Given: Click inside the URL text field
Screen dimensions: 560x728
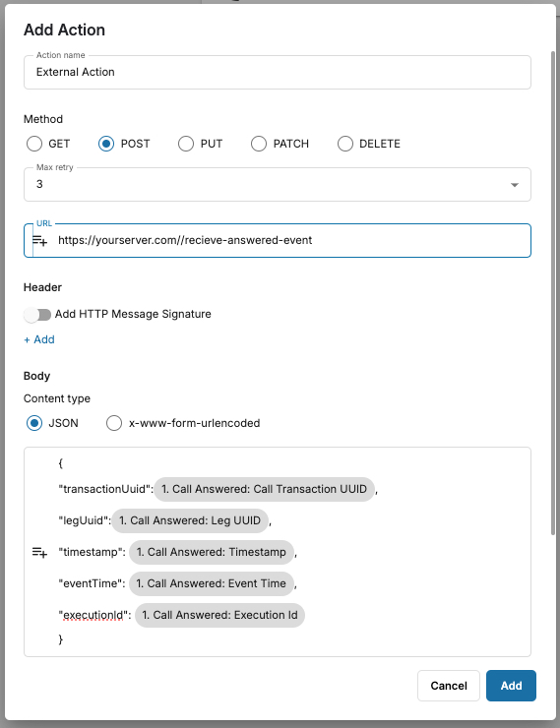Looking at the screenshot, I should 292,240.
